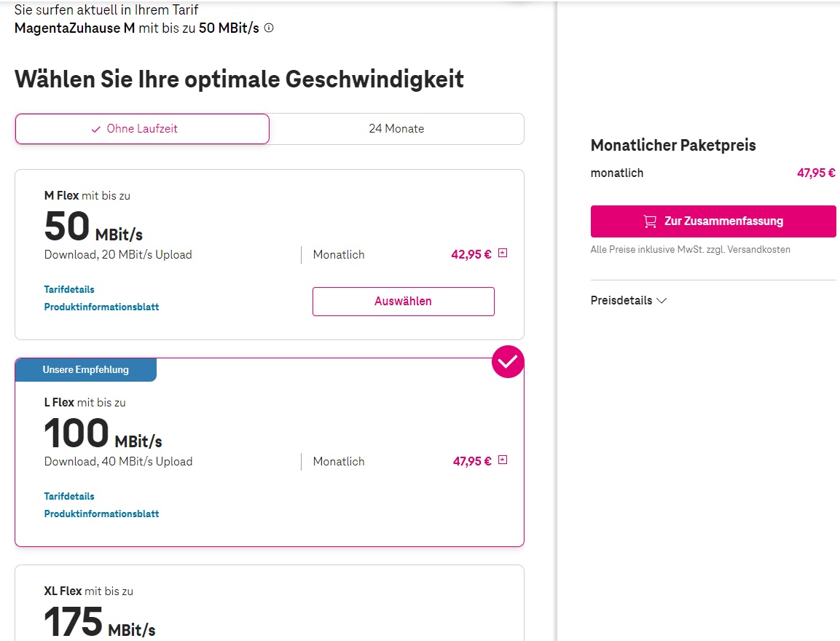Click the shopping cart icon in summary button
Viewport: 840px width, 641px height.
pyautogui.click(x=650, y=221)
